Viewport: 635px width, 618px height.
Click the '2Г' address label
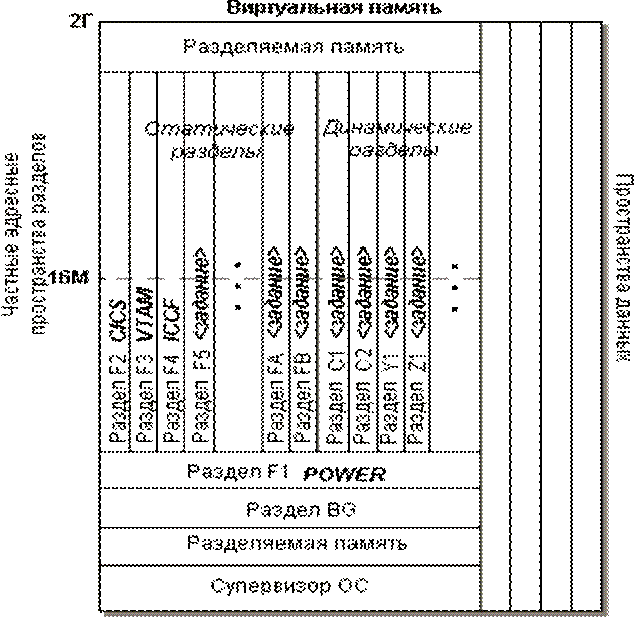coord(81,21)
